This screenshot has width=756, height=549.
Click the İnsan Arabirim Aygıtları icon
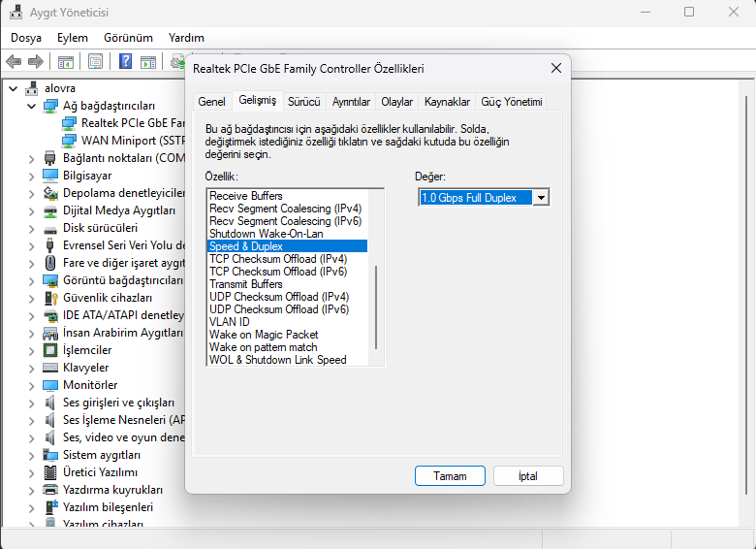pyautogui.click(x=50, y=333)
